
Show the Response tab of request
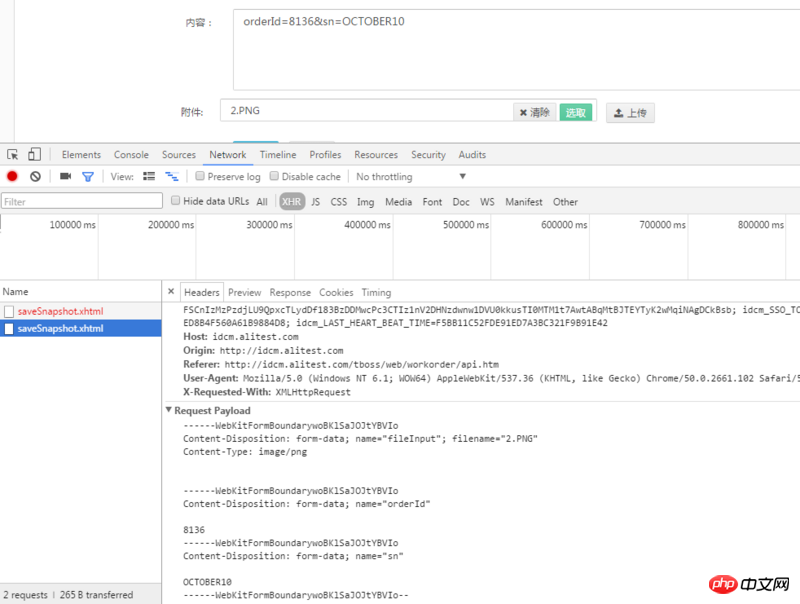click(290, 292)
